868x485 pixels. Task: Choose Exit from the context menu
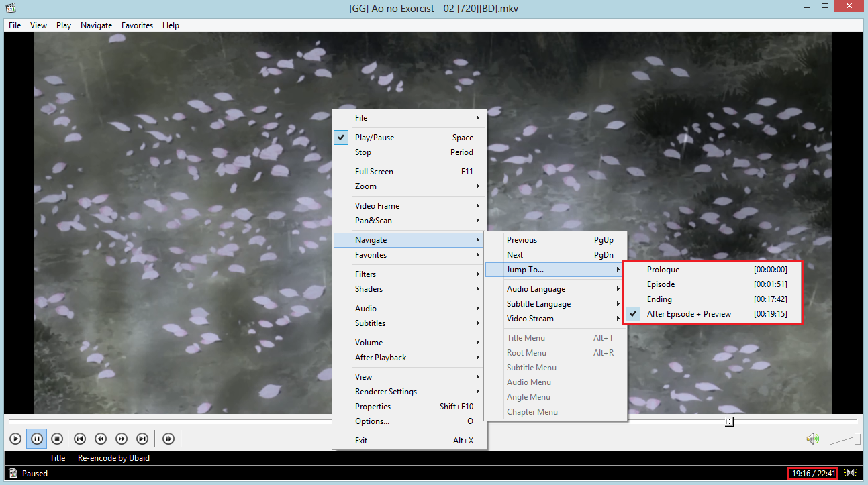point(410,441)
